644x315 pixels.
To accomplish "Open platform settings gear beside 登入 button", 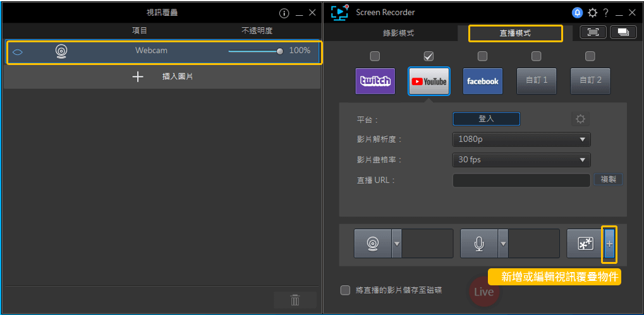I will coord(580,119).
